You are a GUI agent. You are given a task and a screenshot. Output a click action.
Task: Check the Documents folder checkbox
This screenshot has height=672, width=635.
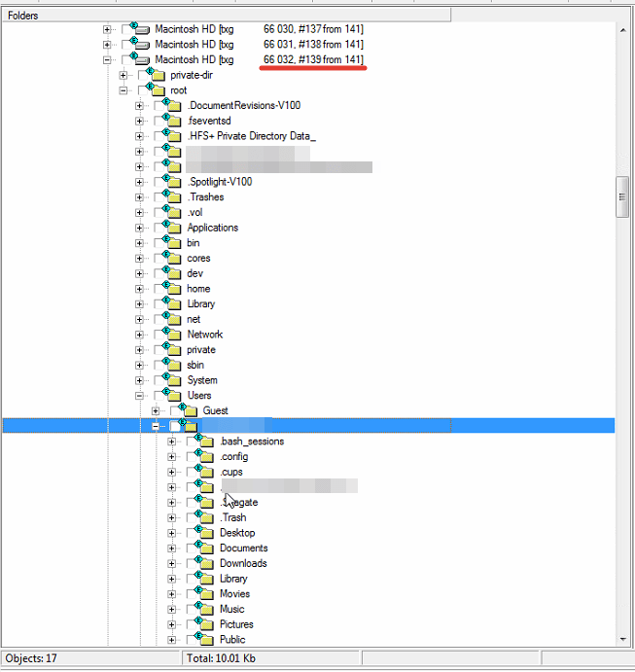click(x=191, y=548)
